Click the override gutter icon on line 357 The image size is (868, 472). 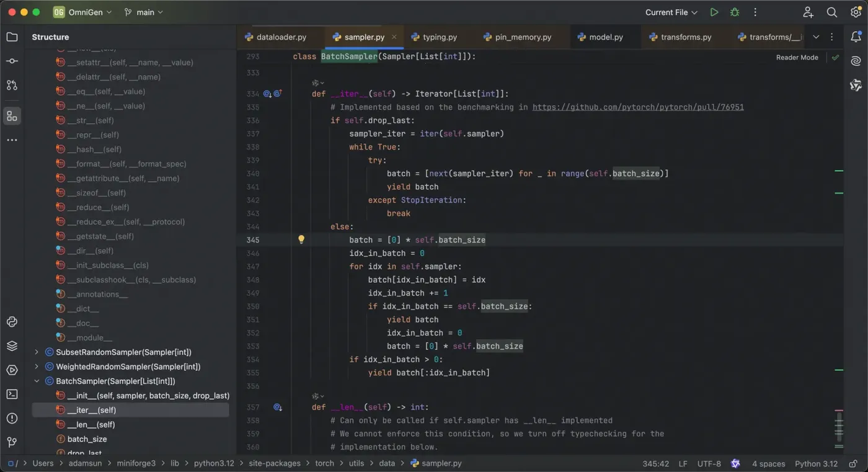point(278,407)
